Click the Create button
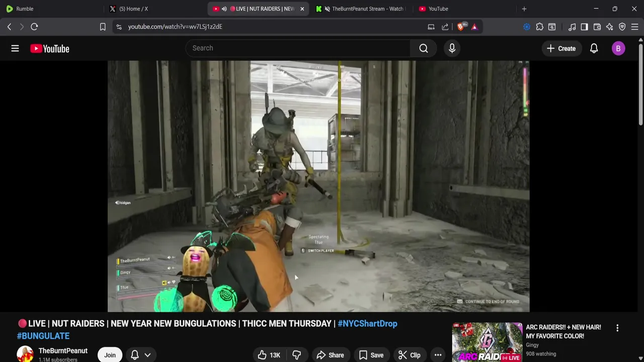 point(561,48)
